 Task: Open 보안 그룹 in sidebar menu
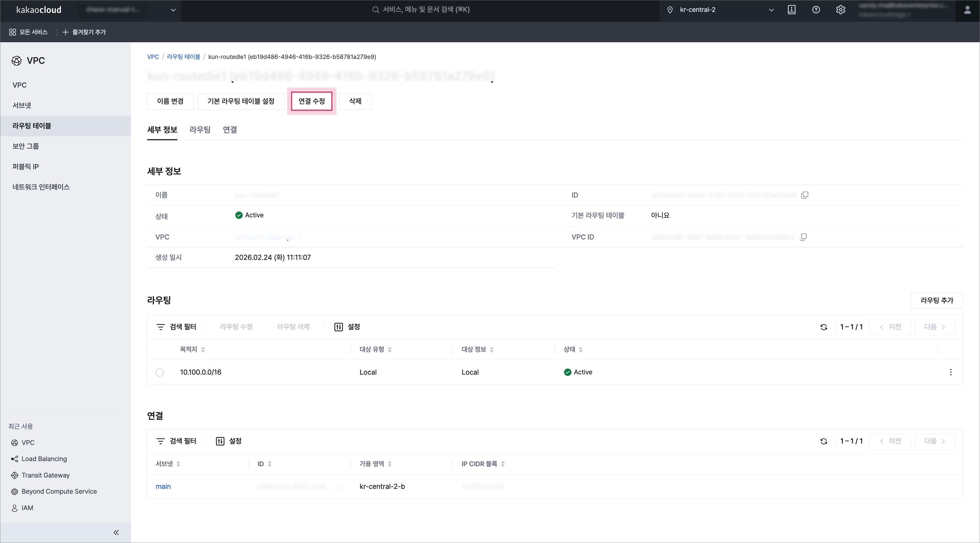pos(26,146)
